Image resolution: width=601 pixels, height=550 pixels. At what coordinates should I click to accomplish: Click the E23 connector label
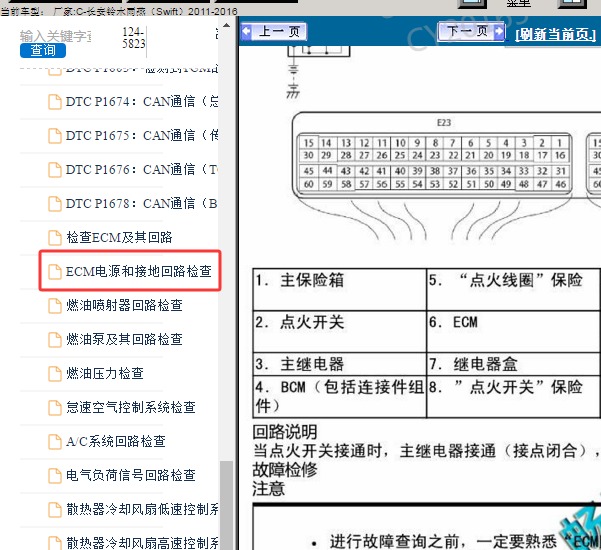pos(444,123)
